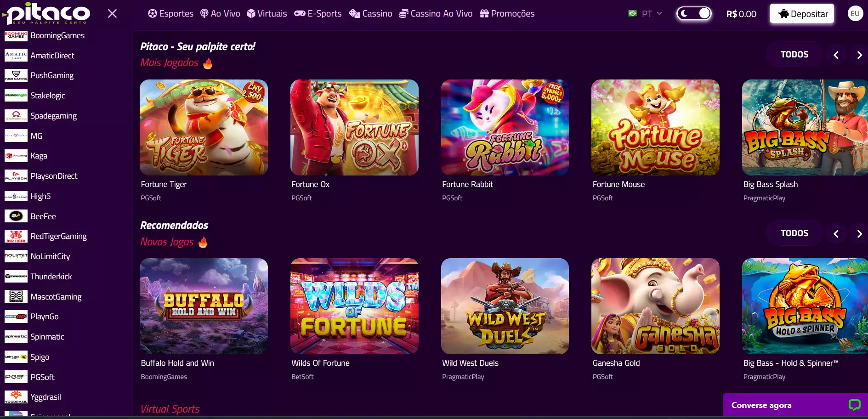This screenshot has height=419, width=868.
Task: Open the Esportes menu
Action: point(171,14)
